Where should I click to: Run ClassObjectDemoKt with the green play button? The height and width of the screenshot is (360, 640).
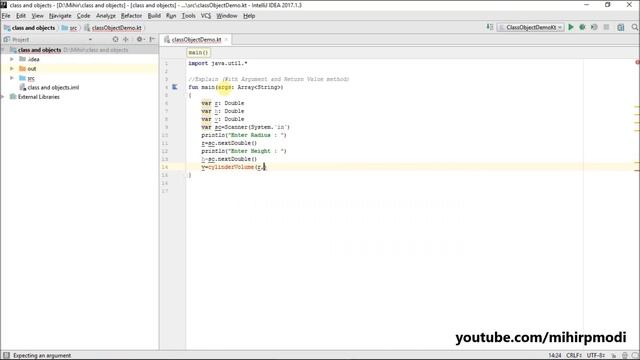(571, 27)
